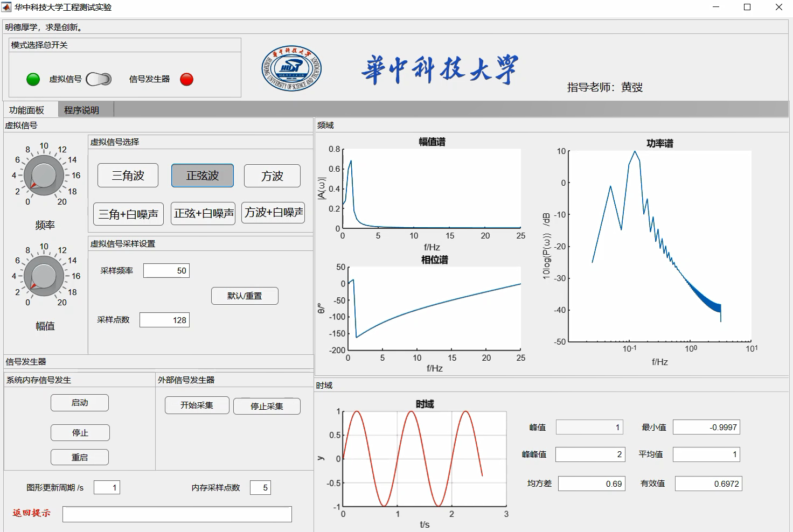The image size is (793, 532).
Task: Choose 方波+白噪声 signal
Action: 274,212
